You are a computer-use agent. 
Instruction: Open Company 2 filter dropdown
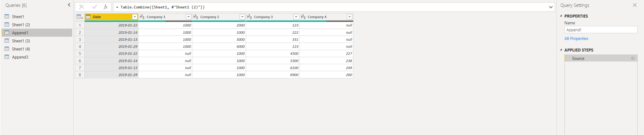[x=242, y=17]
